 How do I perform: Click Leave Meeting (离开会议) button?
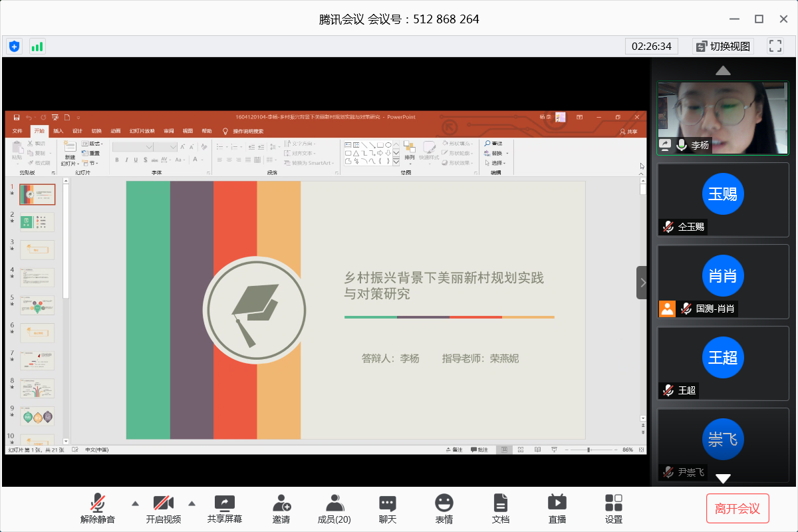pyautogui.click(x=737, y=509)
